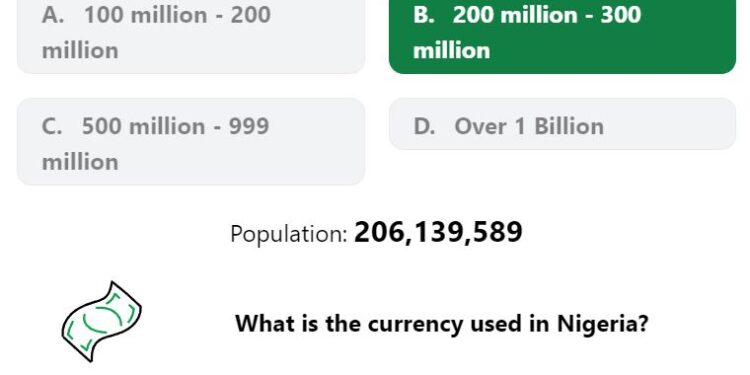Click the second-line "million" in option A
The image size is (750, 375).
[x=80, y=51]
